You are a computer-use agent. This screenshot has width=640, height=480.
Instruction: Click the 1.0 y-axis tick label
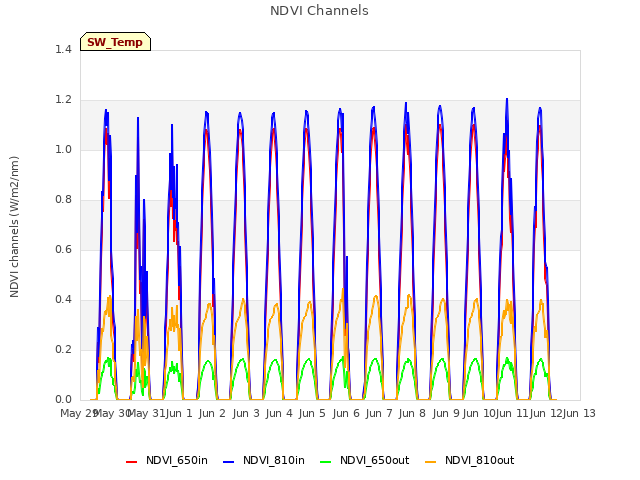63,150
